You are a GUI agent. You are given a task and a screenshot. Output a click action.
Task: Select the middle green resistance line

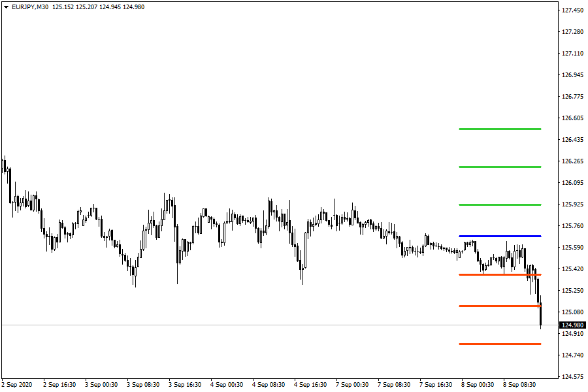[x=500, y=167]
